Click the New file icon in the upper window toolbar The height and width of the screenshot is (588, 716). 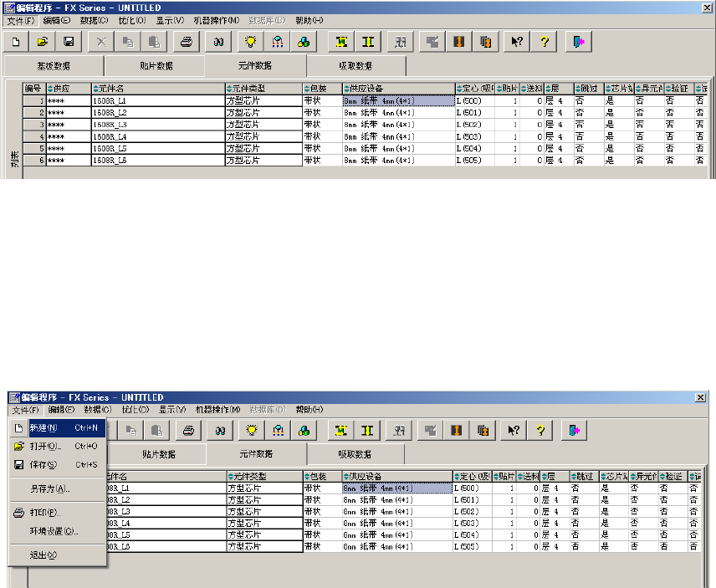[x=16, y=42]
